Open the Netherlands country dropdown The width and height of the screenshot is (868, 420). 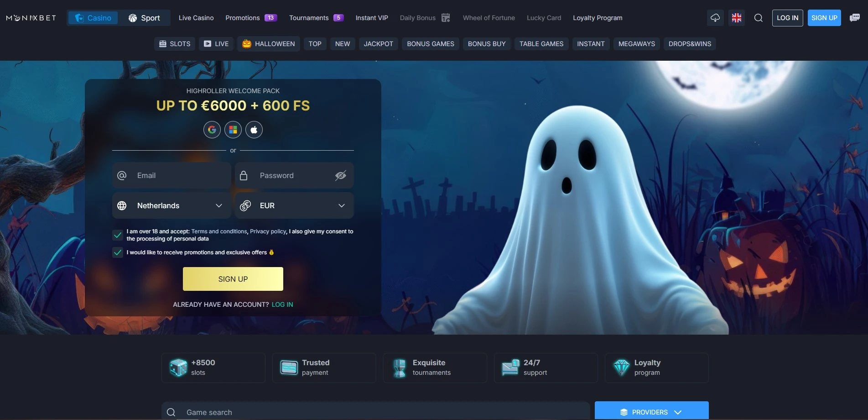pos(171,205)
